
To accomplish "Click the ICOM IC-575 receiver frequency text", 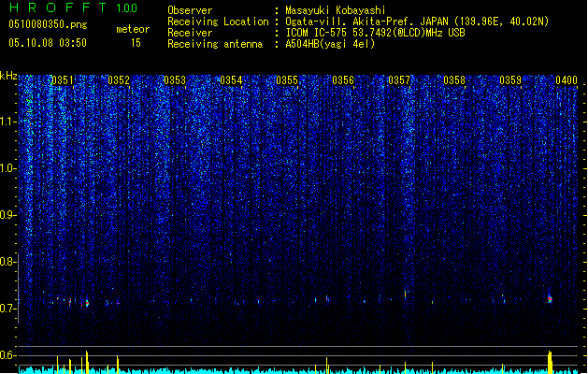I will (375, 33).
